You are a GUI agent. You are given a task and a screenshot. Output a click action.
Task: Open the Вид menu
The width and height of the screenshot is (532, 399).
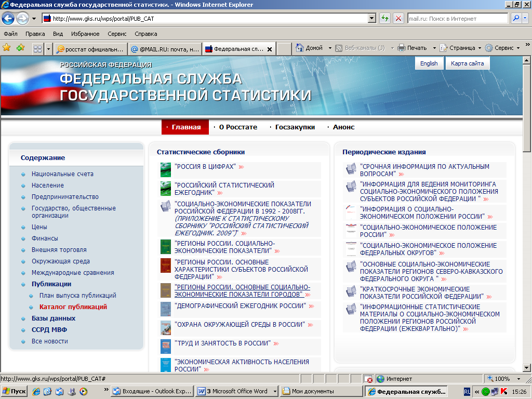[x=58, y=34]
